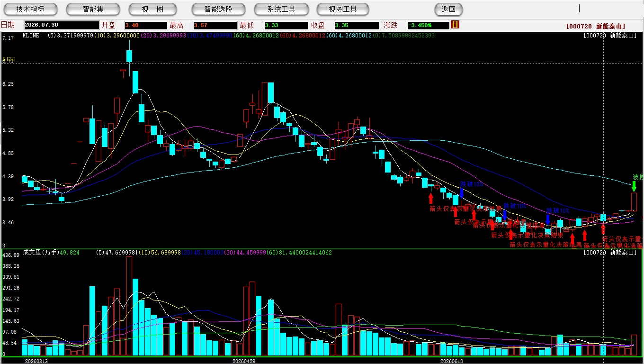Viewport: 644px width, 364px height.
Task: Click the 开盘 value 3.48 field
Action: 146,25
